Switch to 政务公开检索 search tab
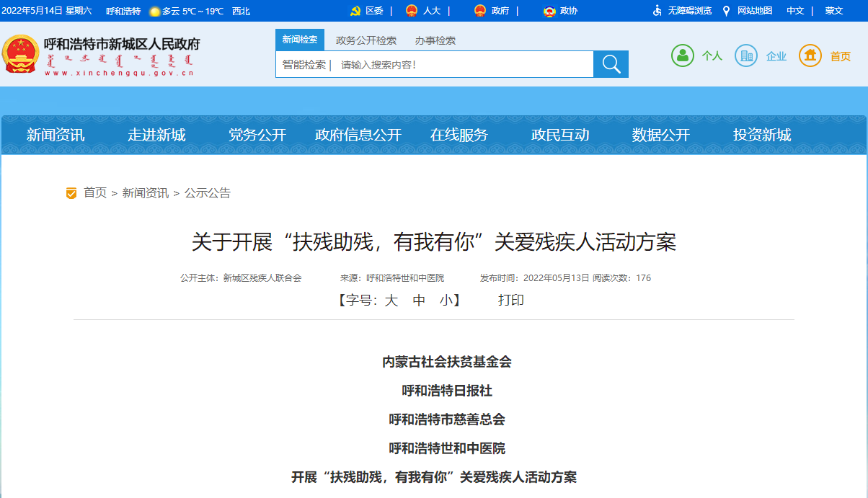The height and width of the screenshot is (498, 868). [x=366, y=40]
